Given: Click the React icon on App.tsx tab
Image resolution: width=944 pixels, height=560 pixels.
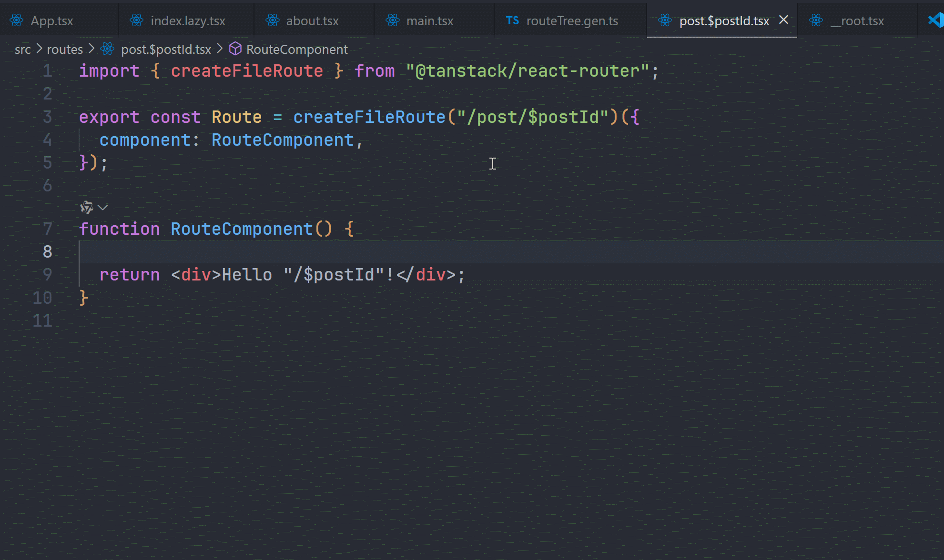Looking at the screenshot, I should [17, 20].
